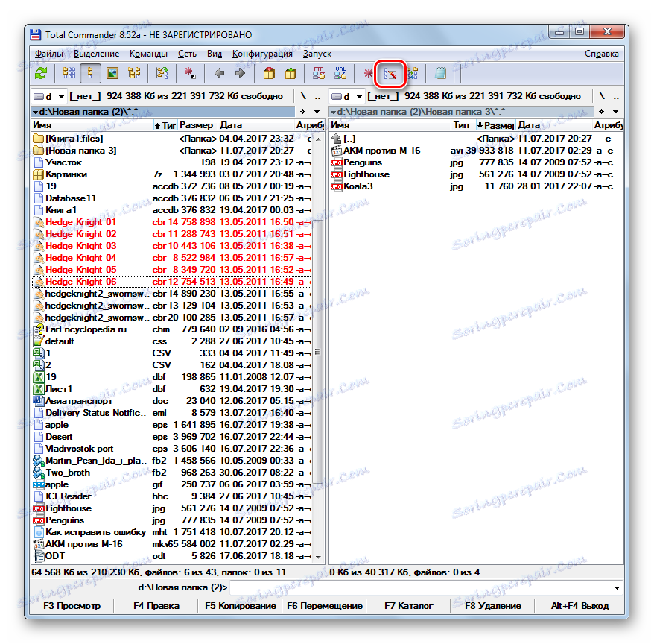Go up with right panel double-dot button
Viewport: 654px width, 644px height.
(x=616, y=96)
